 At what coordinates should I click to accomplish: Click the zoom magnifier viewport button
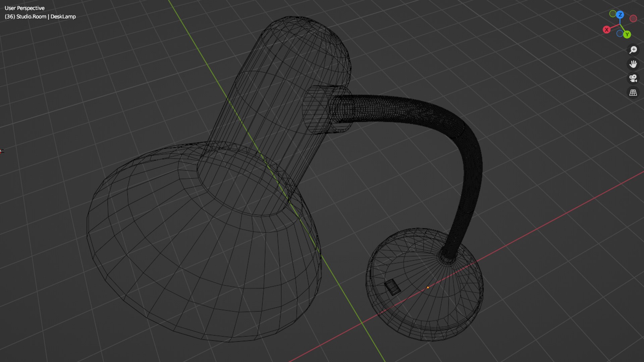point(633,50)
